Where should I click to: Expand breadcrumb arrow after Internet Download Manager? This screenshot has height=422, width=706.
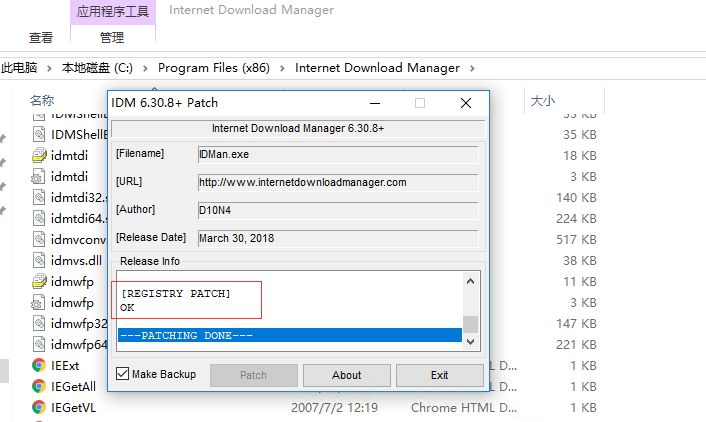click(473, 68)
